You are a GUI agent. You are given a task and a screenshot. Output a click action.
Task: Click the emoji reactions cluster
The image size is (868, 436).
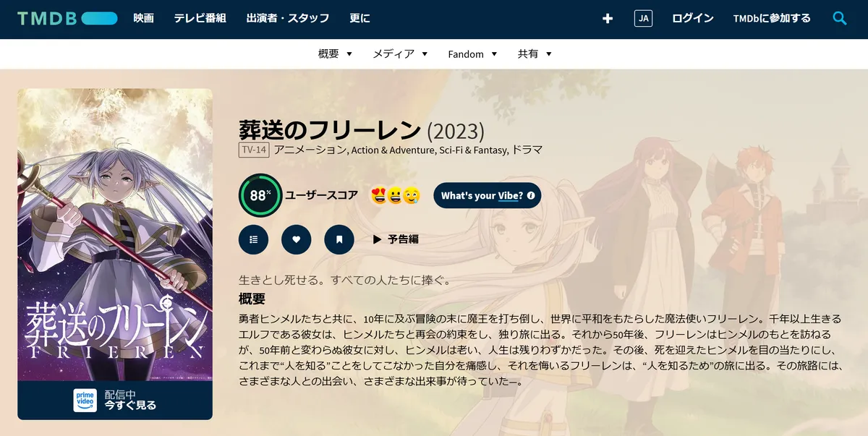point(395,195)
